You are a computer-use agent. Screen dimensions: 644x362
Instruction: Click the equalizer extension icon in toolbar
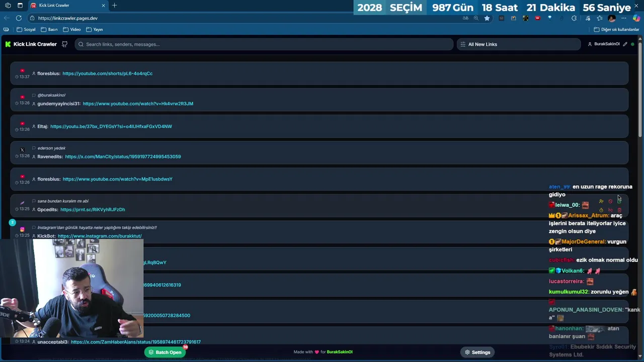tap(502, 18)
